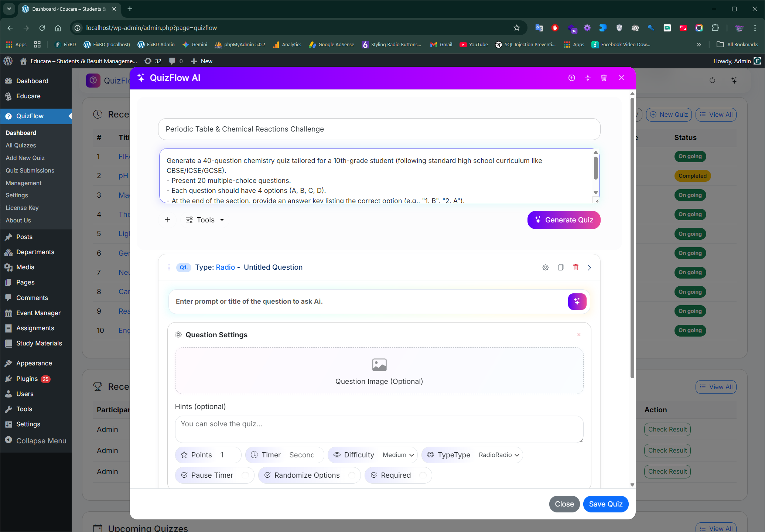The height and width of the screenshot is (532, 765).
Task: Click the AI sparkle button beside question prompt
Action: 577,302
